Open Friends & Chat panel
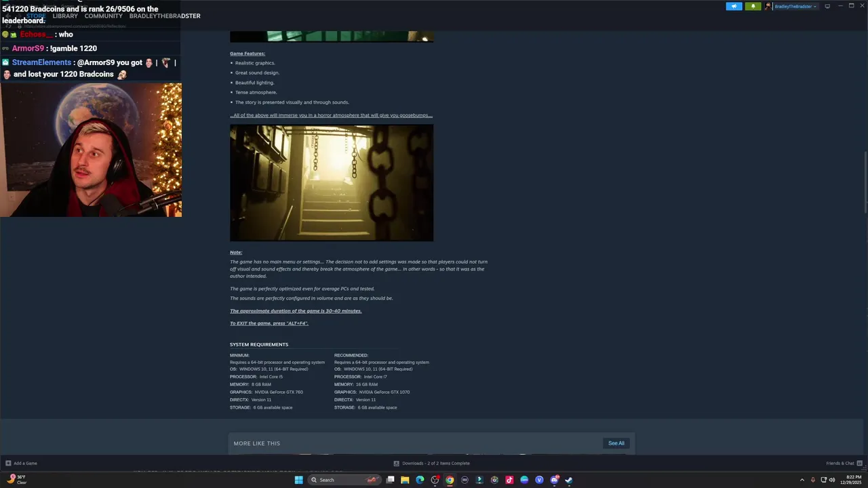The width and height of the screenshot is (868, 488). [x=844, y=464]
